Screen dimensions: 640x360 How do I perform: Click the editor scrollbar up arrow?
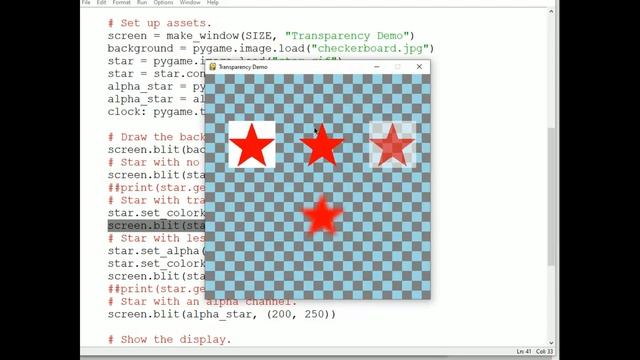[551, 12]
